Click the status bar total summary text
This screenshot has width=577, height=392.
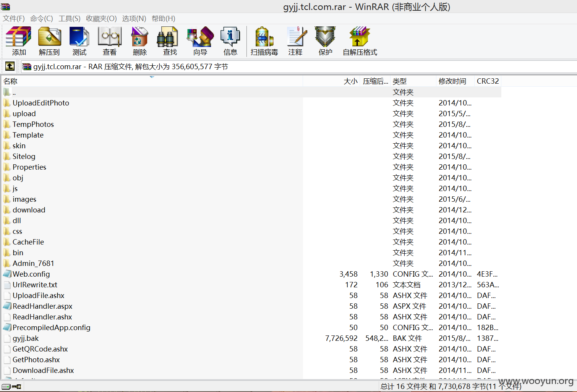pyautogui.click(x=451, y=386)
